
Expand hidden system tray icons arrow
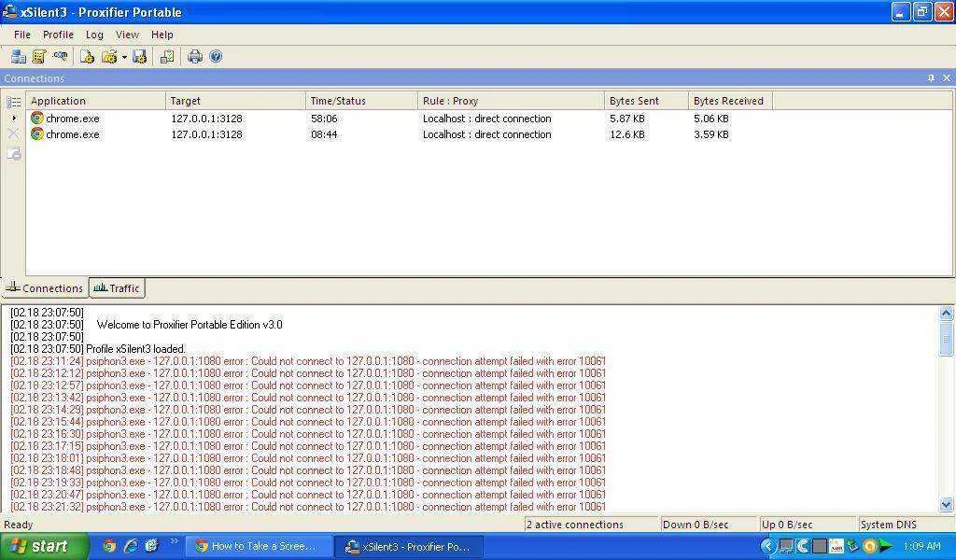(x=768, y=547)
